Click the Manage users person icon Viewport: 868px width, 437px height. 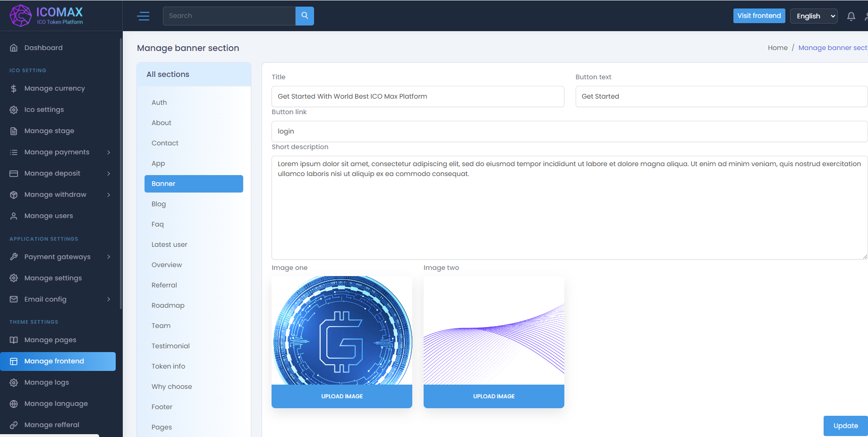point(14,216)
